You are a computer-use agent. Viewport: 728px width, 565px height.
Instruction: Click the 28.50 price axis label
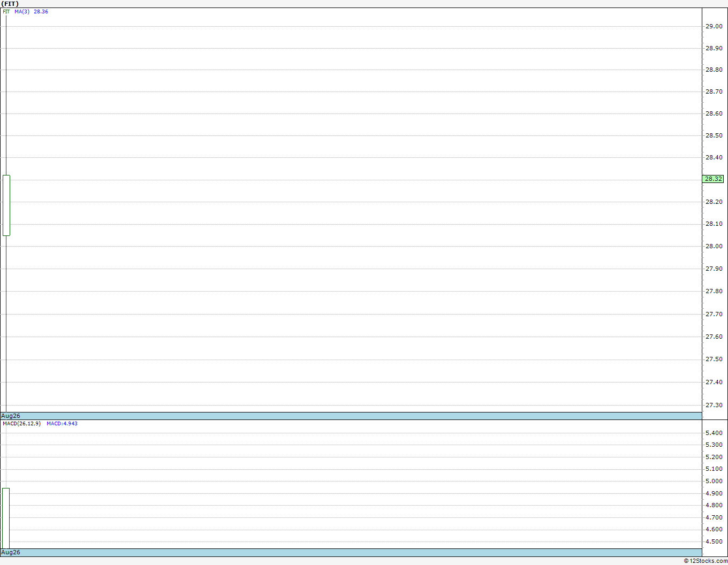(x=714, y=135)
